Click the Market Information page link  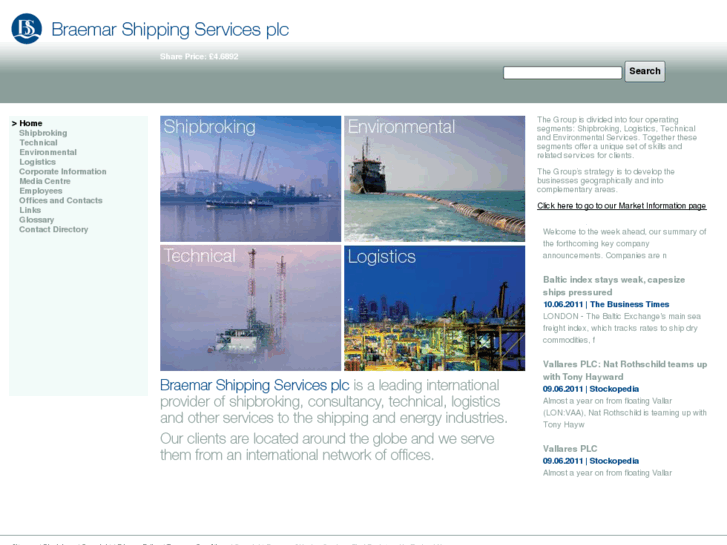[622, 206]
